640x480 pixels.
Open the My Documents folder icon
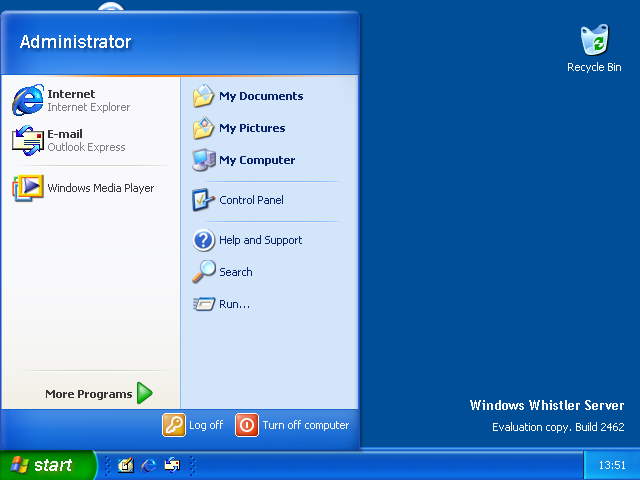tap(203, 96)
